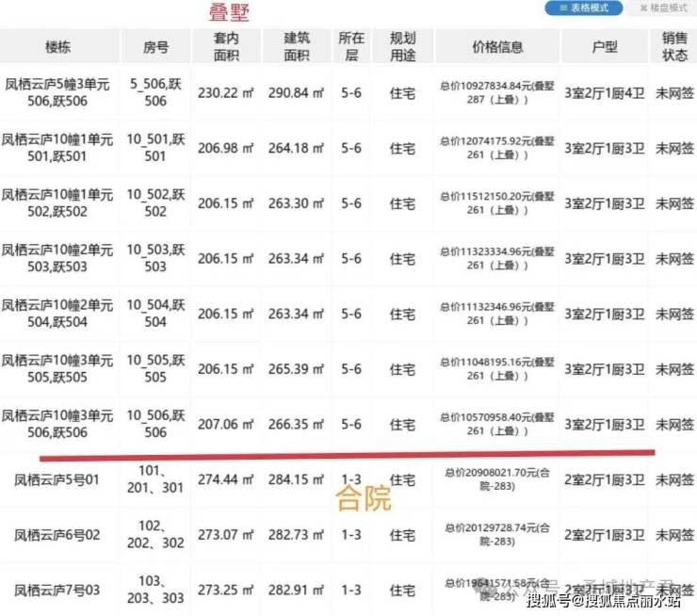
Task: Select price 总价11132346.96元
Action: (x=497, y=314)
